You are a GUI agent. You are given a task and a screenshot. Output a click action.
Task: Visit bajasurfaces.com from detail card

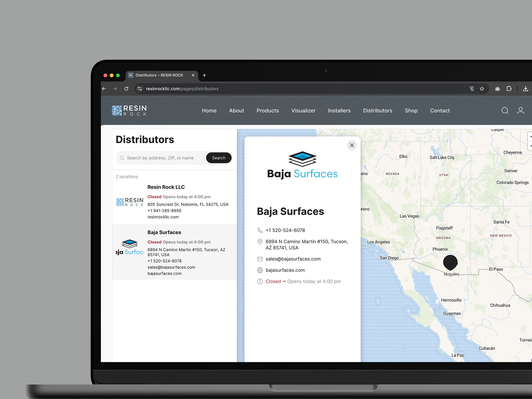pyautogui.click(x=285, y=270)
